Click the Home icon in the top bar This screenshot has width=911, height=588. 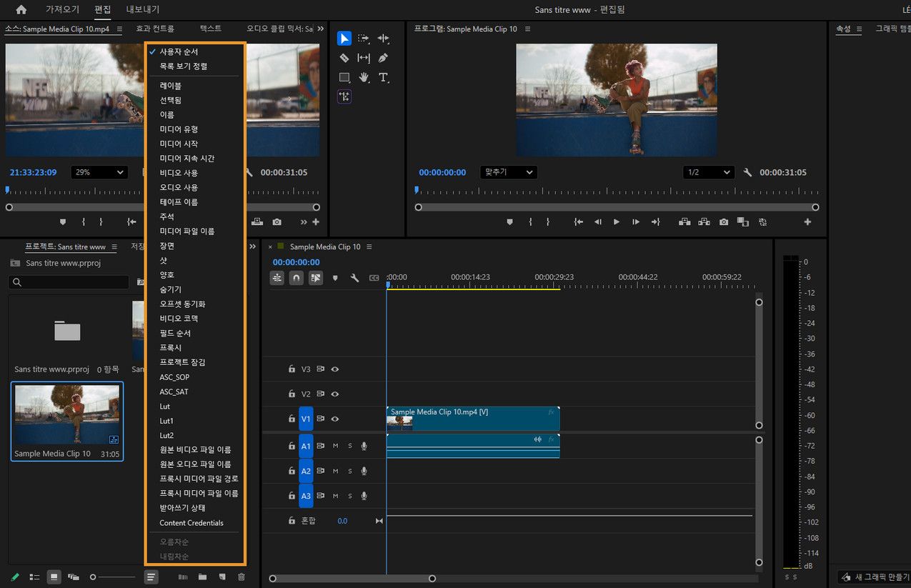(x=21, y=10)
